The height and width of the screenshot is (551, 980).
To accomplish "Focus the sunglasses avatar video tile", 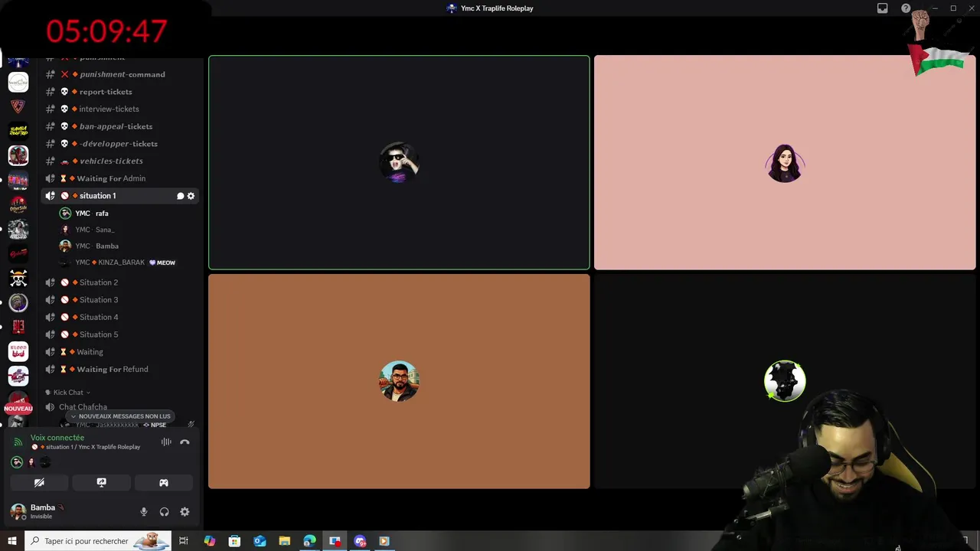I will point(399,162).
